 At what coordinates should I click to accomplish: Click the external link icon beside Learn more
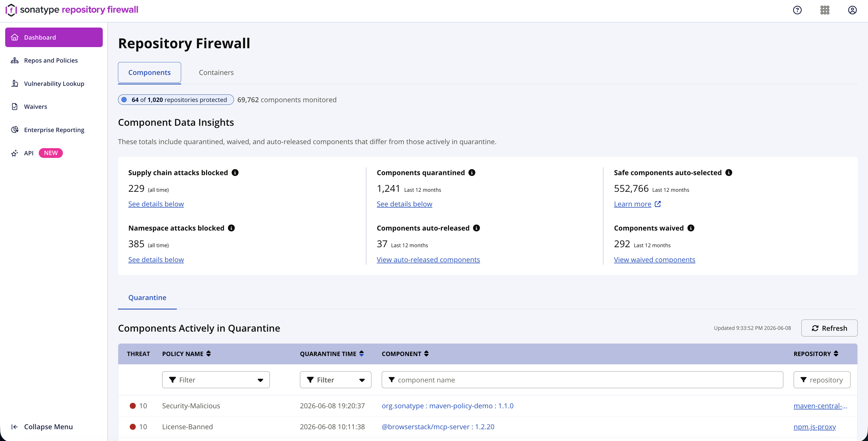[x=658, y=204]
